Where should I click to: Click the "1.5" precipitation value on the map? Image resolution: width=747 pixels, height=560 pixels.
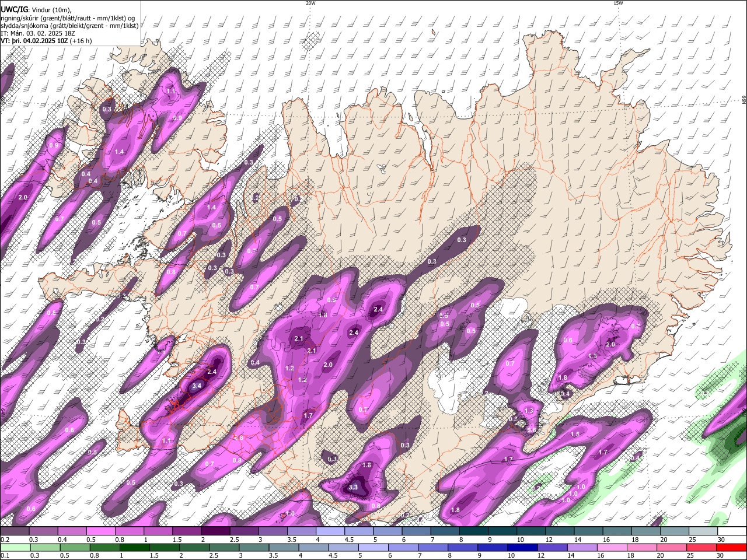[x=575, y=434]
